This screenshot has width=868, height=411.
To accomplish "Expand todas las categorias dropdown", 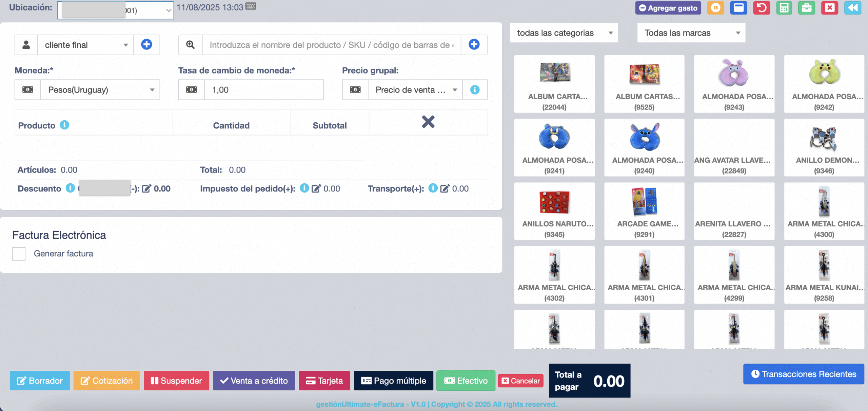I will coord(564,33).
